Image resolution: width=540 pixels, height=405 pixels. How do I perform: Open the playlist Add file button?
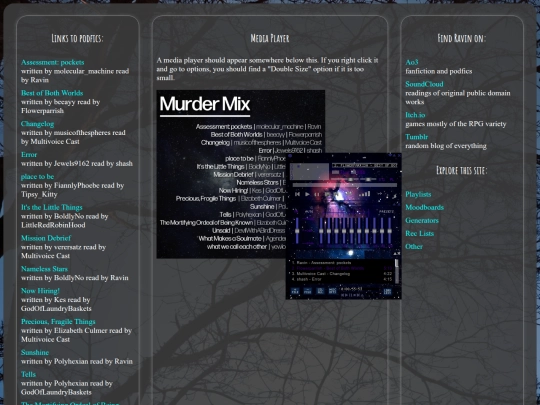point(295,291)
